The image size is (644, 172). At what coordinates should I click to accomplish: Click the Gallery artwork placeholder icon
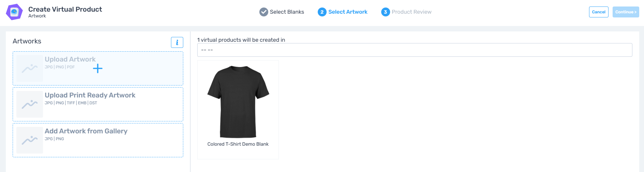(30, 140)
